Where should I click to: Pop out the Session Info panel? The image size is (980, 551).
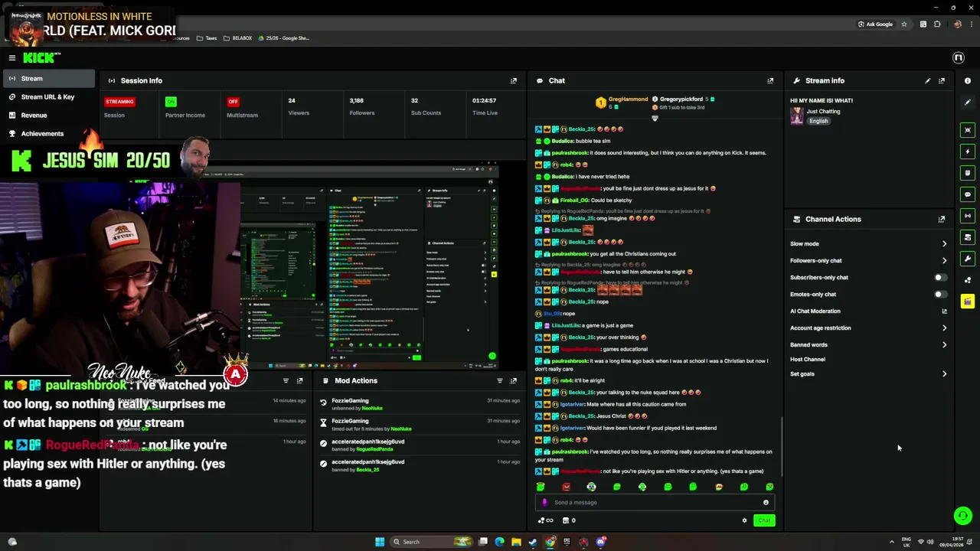[x=514, y=80]
